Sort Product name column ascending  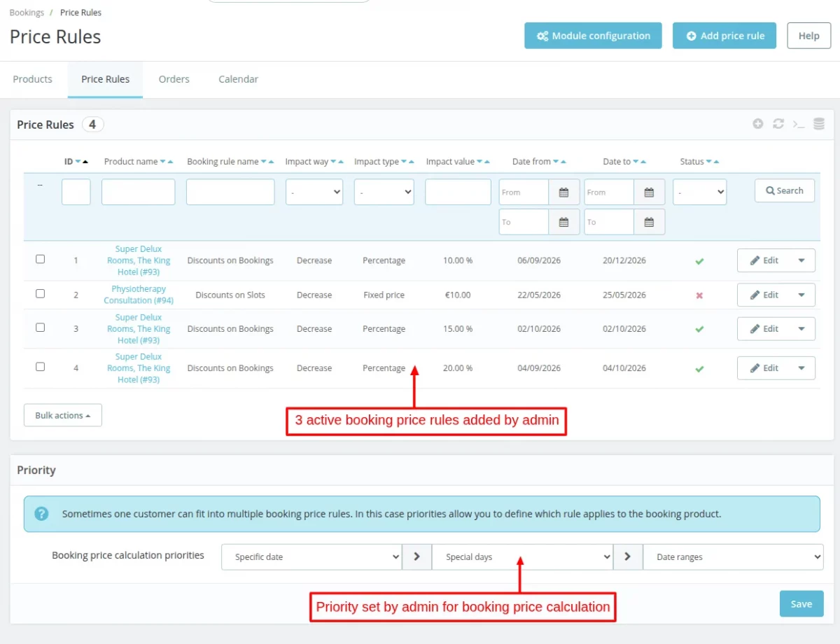170,162
